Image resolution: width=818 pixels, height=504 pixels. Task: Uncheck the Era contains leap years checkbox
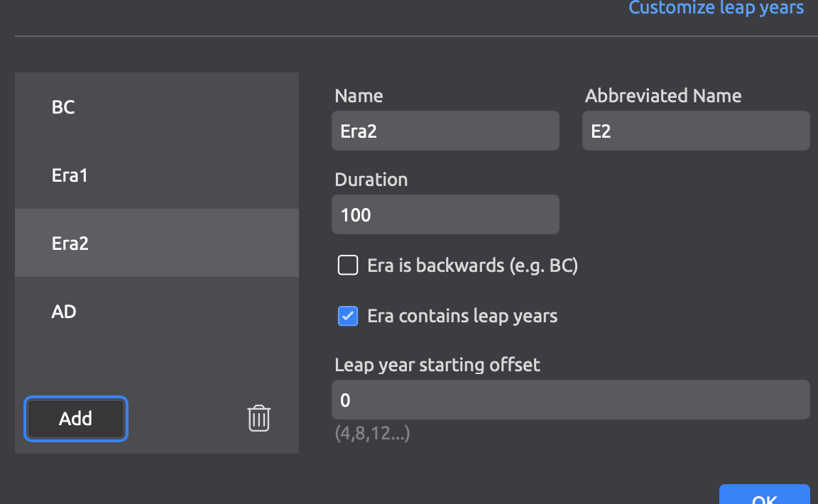click(x=348, y=316)
